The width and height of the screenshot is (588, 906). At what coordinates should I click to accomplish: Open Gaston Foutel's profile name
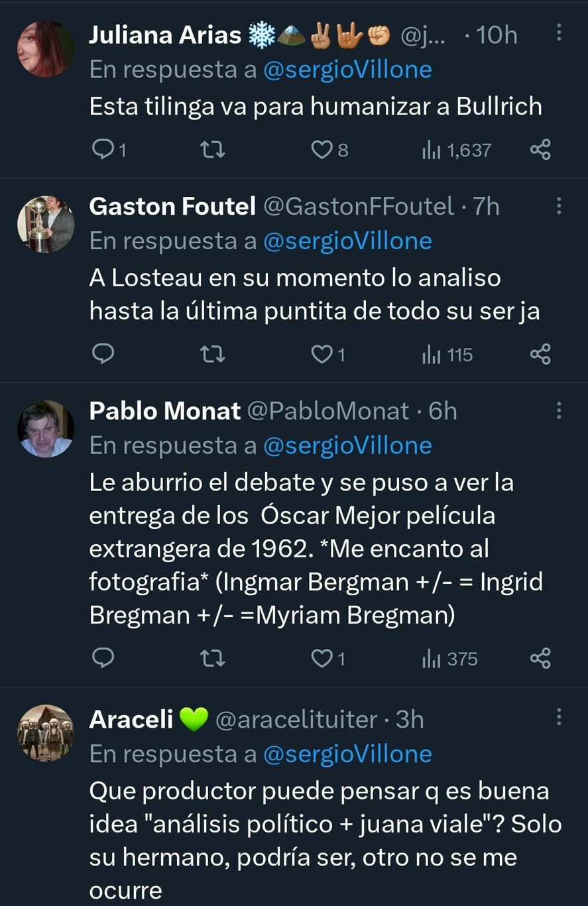click(172, 207)
